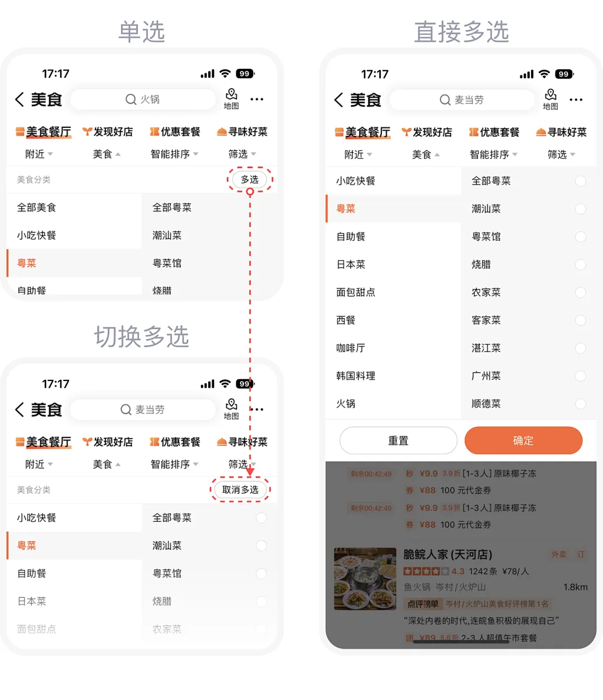Tap the 地图 icon next to 麦当劳 in right phone

(551, 99)
